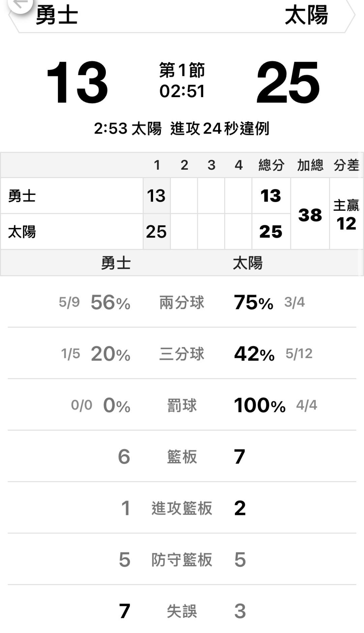364x633 pixels.
Task: Click the 加總 column header
Action: tap(310, 165)
